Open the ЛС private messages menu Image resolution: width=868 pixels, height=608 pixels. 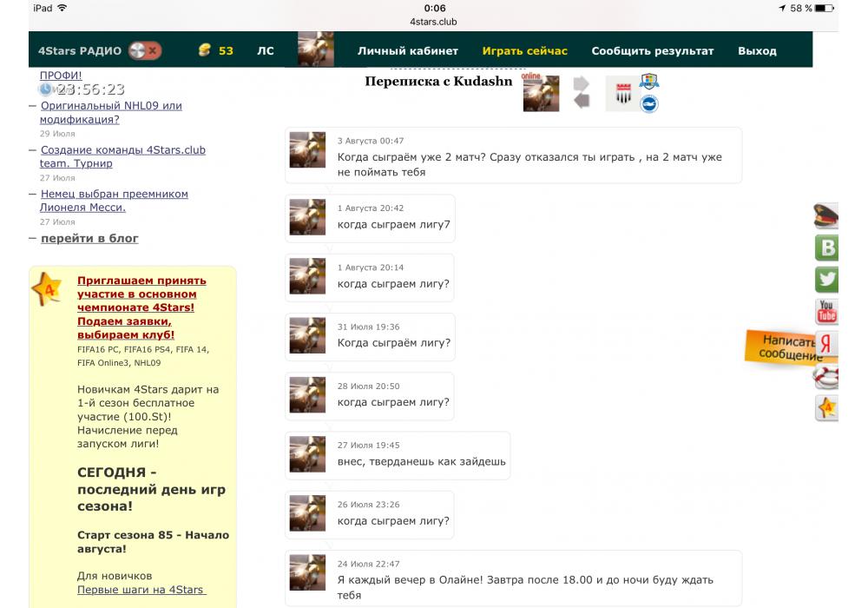coord(265,50)
